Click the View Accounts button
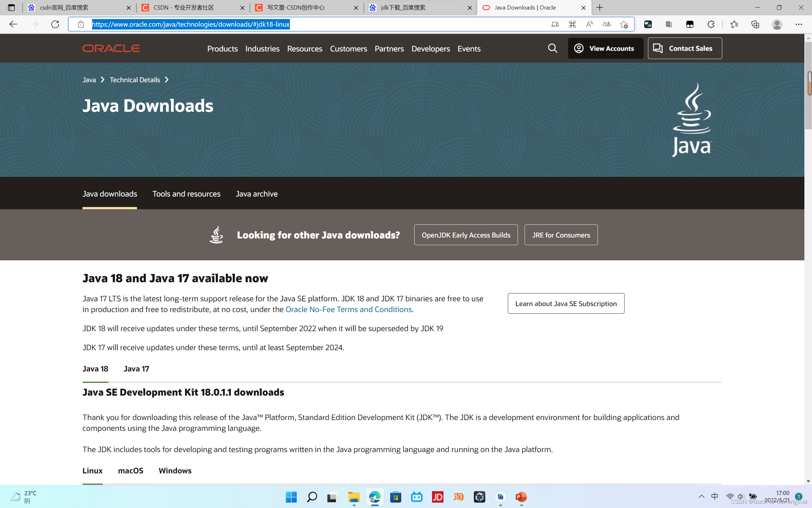Viewport: 812px width, 508px height. [605, 48]
